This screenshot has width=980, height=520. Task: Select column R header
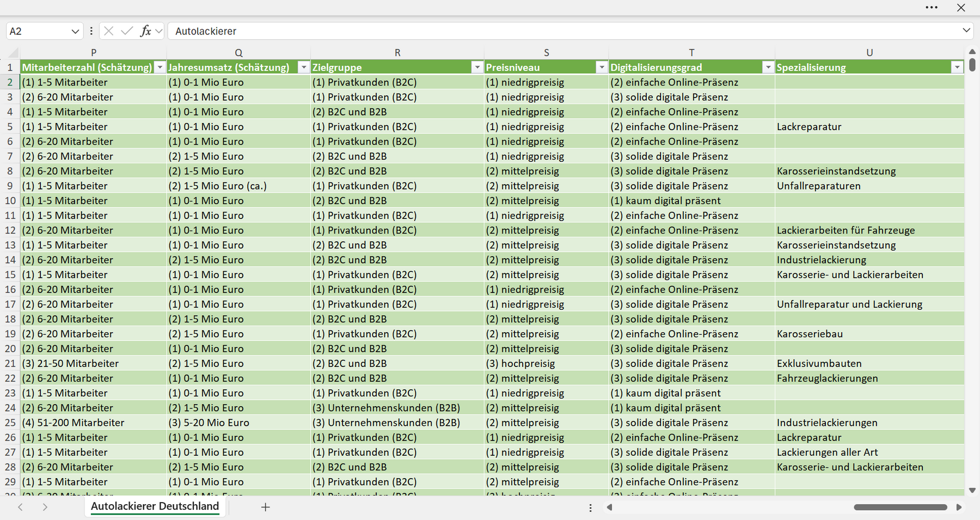click(397, 53)
